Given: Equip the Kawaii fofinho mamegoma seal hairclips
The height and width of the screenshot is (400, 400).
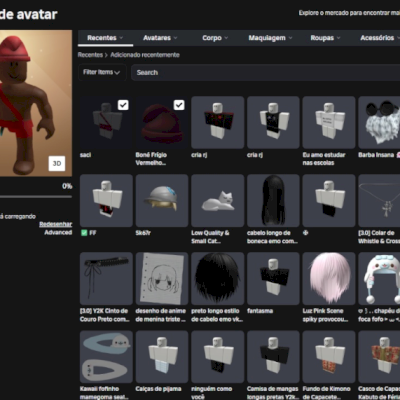Looking at the screenshot, I should pos(106,357).
